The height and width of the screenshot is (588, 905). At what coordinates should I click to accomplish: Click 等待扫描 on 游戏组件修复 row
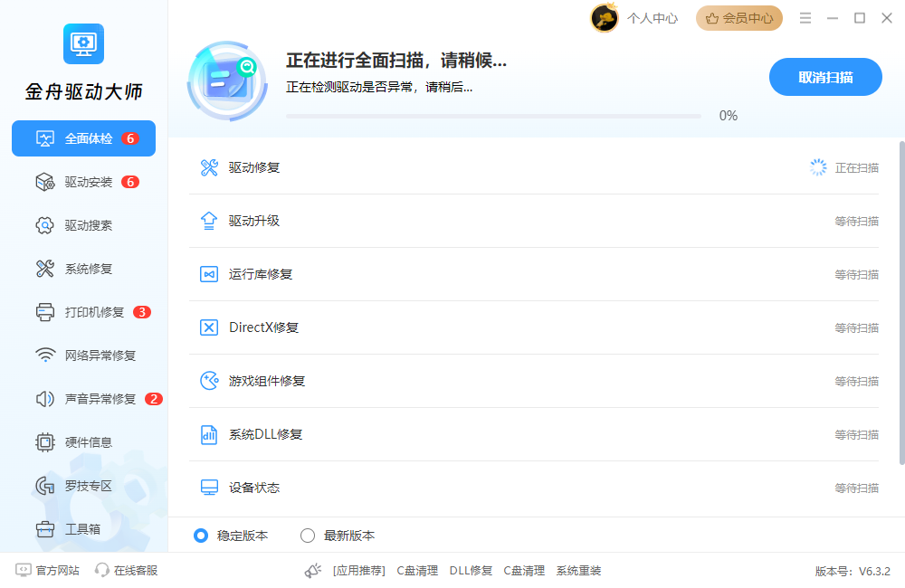pyautogui.click(x=856, y=382)
